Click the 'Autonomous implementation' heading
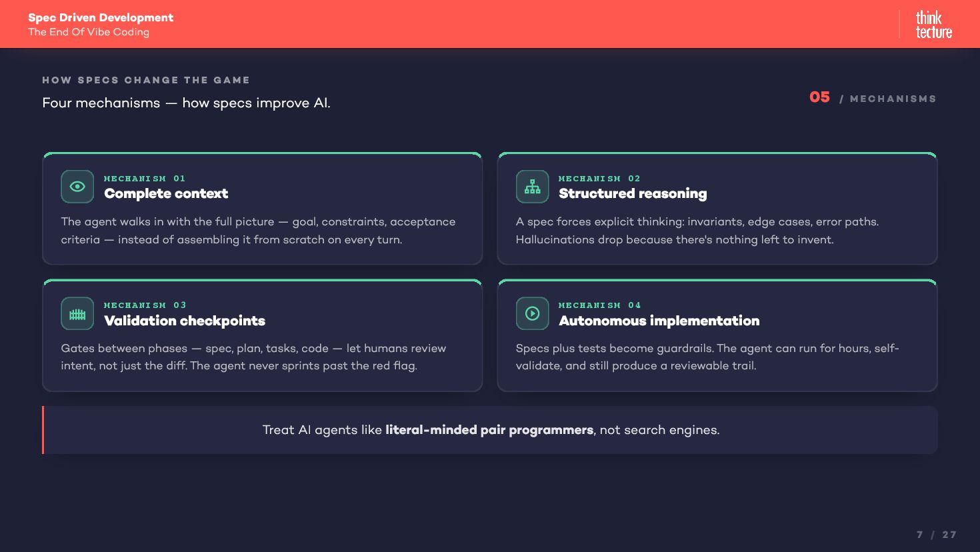This screenshot has width=980, height=552. 659,321
